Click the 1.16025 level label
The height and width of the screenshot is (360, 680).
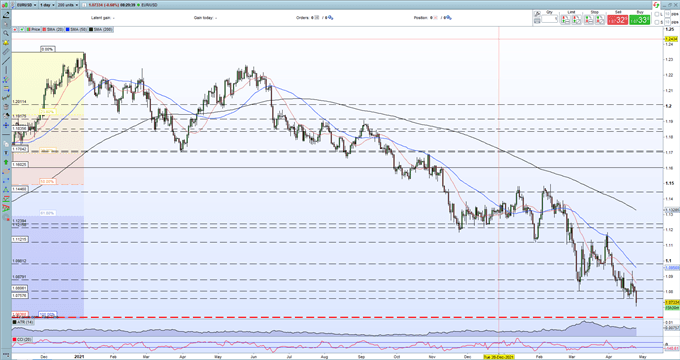[x=20, y=165]
